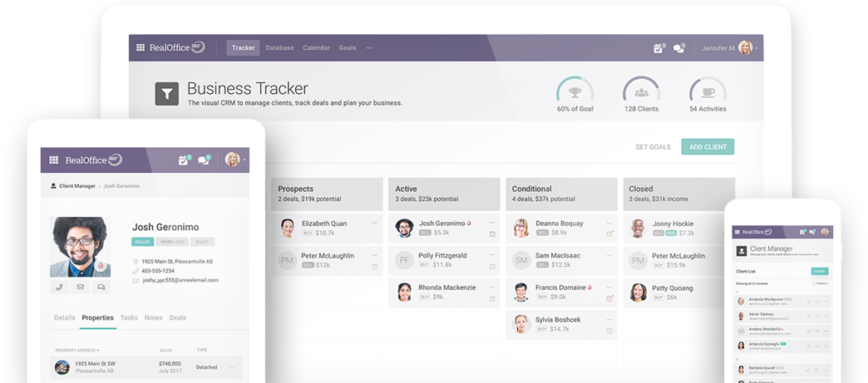Click the SET GOALS link
The image size is (868, 383).
(653, 147)
